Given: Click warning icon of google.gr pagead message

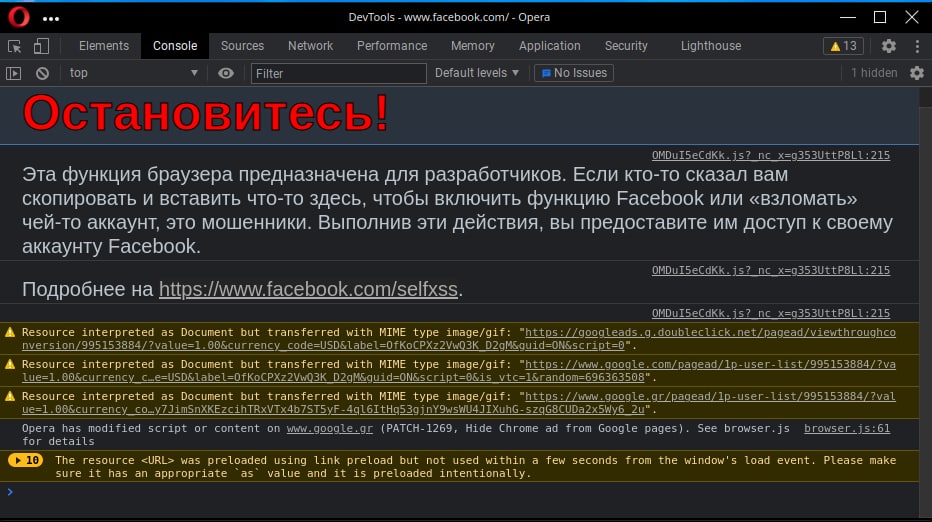Looking at the screenshot, I should click(10, 397).
